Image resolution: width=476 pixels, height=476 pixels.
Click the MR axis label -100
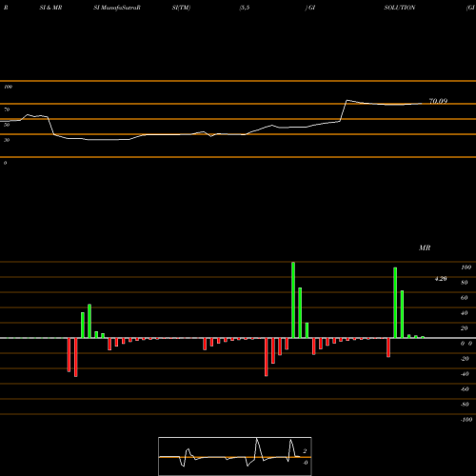click(x=466, y=420)
